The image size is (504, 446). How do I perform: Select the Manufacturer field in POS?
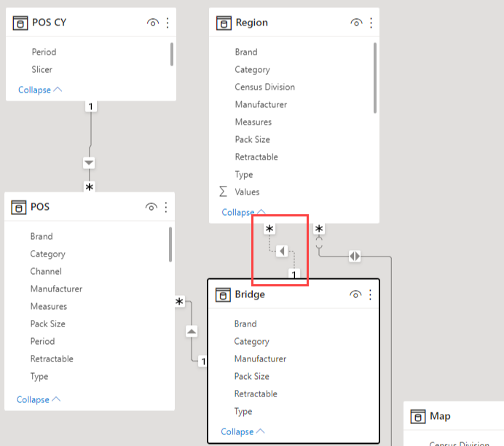[x=56, y=289]
